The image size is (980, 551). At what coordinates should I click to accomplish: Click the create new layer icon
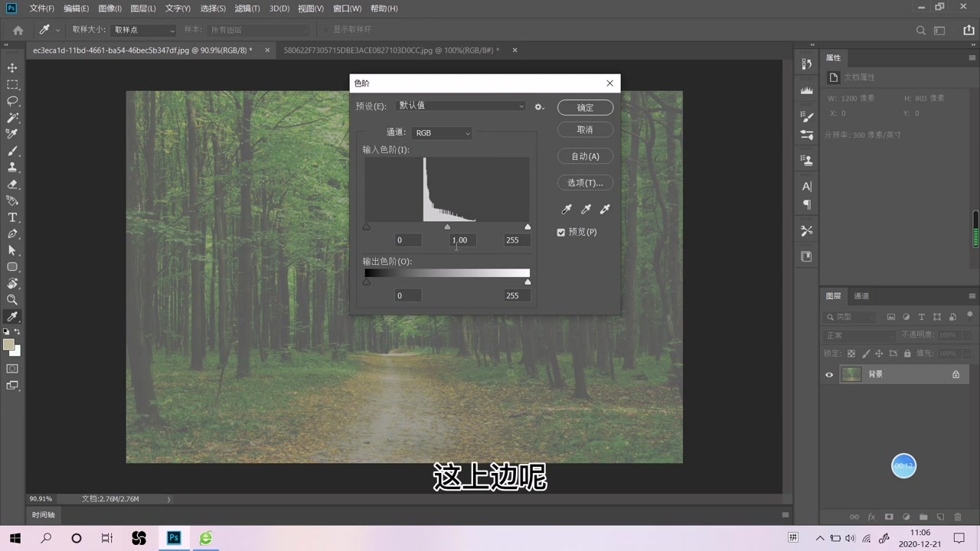point(941,517)
